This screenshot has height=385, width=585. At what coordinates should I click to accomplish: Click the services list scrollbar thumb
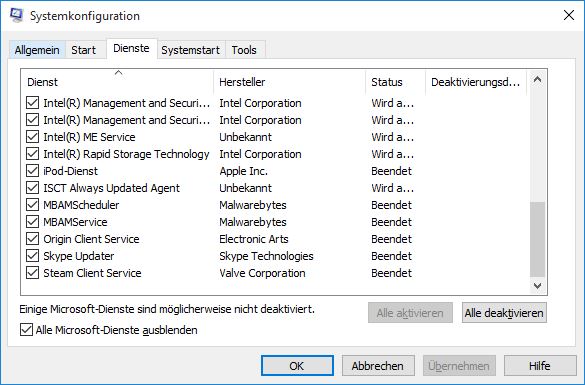[x=537, y=240]
